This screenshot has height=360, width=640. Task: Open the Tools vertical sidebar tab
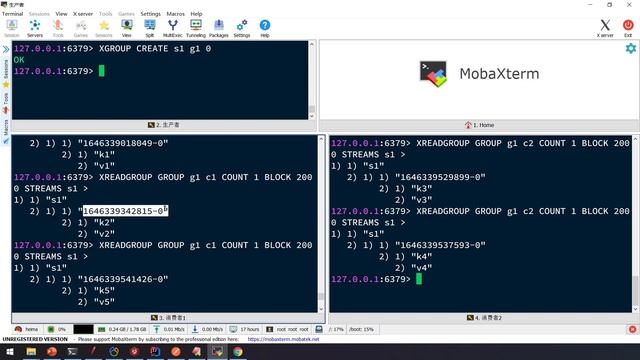click(x=6, y=98)
